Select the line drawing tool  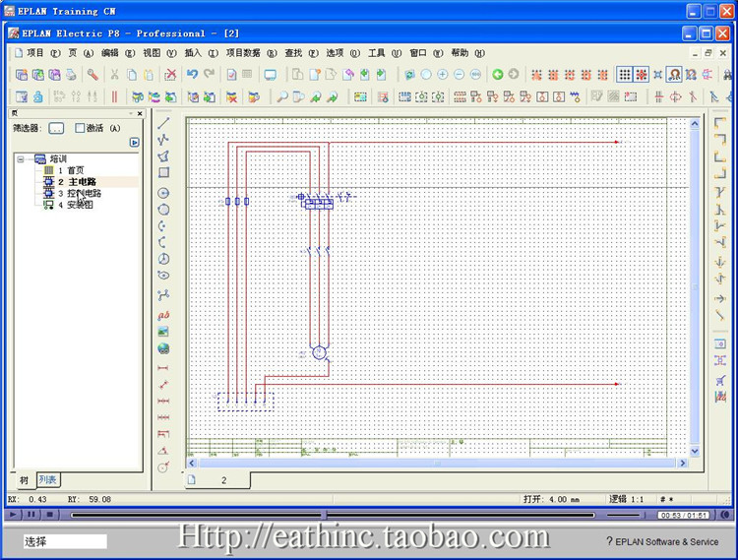tap(163, 123)
